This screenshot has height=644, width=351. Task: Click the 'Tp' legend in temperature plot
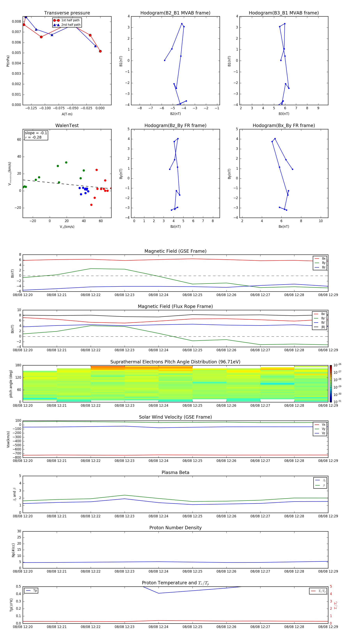[31, 591]
